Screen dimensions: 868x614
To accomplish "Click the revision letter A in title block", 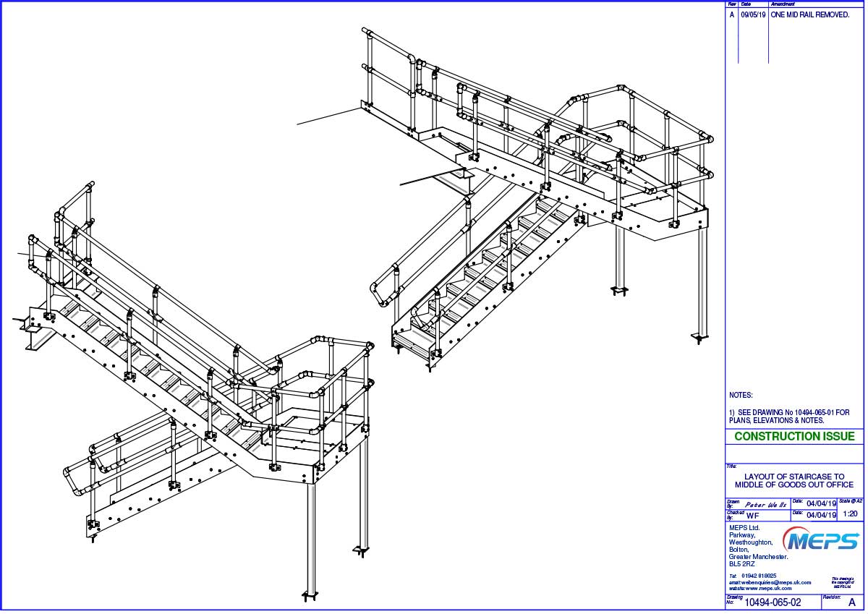I will (x=851, y=602).
